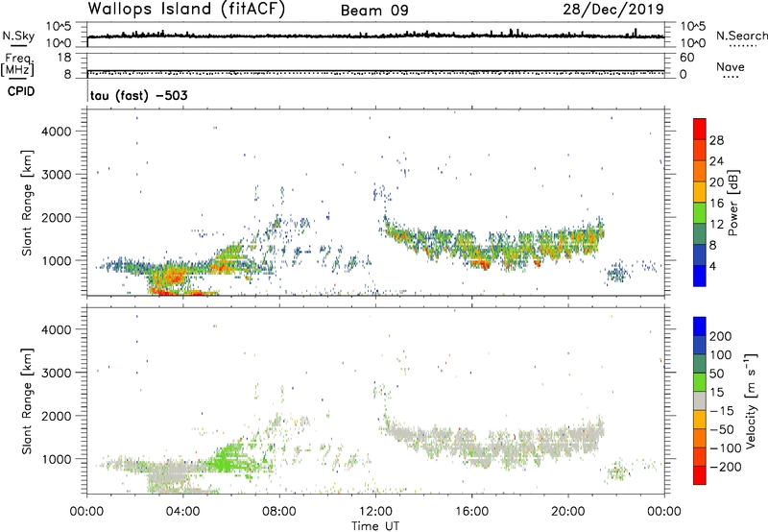The image size is (768, 532).
Task: Click the "-50" tick on velocity colorbar
Action: point(722,429)
